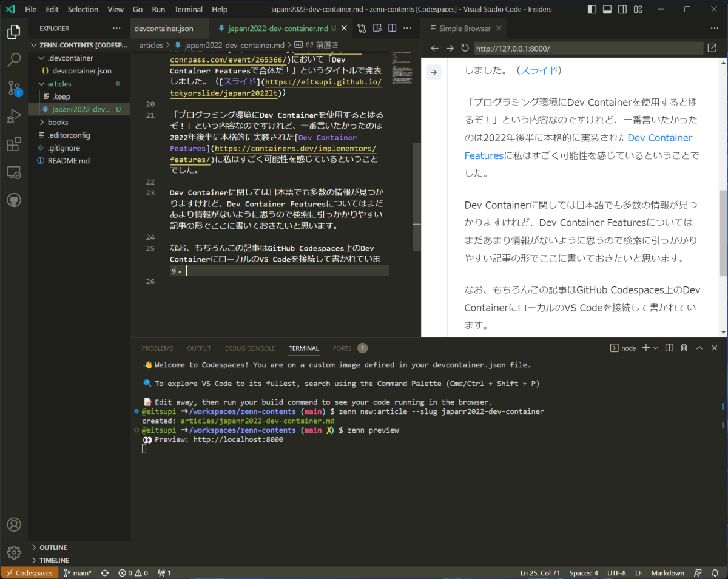
Task: Click the Simple Browser URL field
Action: pyautogui.click(x=588, y=49)
